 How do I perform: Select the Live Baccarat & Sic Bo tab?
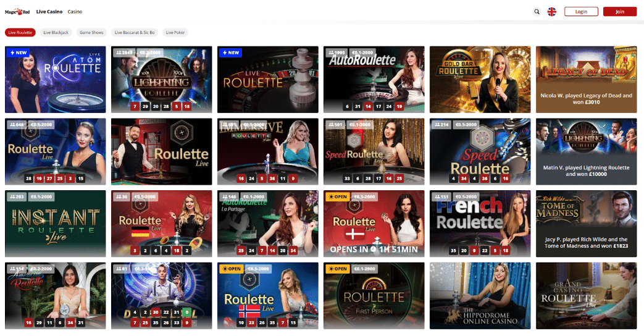tap(135, 33)
